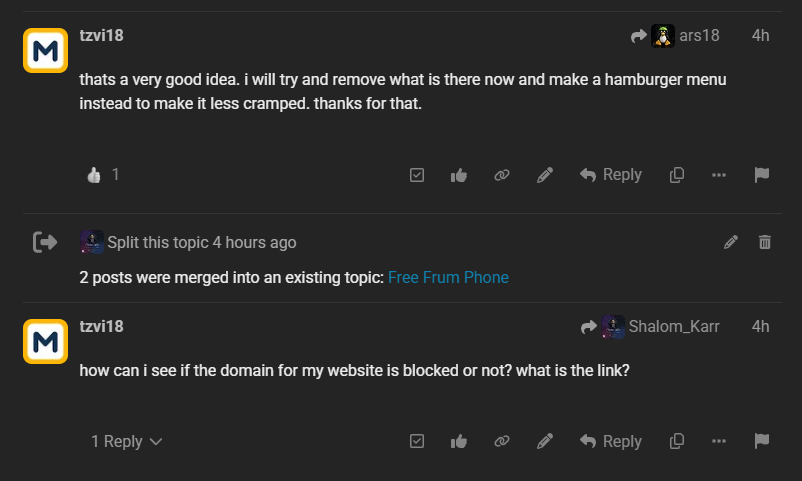
Task: Expand the 1 Reply list
Action: [126, 441]
